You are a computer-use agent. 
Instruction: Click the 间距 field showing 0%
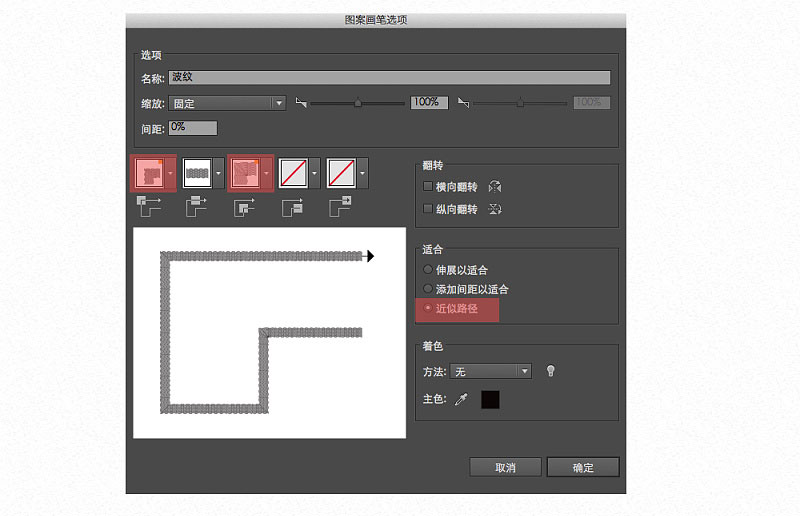[193, 128]
